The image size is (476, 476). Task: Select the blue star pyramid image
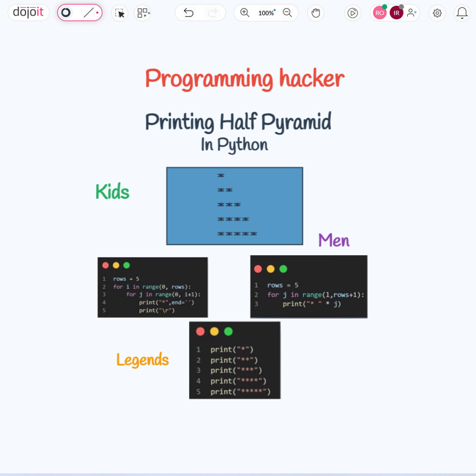coord(234,206)
